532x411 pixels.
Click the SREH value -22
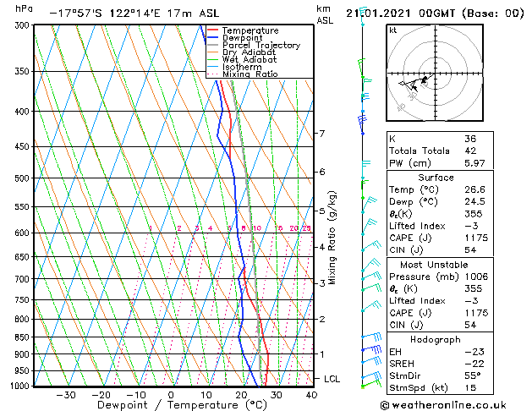pyautogui.click(x=474, y=364)
